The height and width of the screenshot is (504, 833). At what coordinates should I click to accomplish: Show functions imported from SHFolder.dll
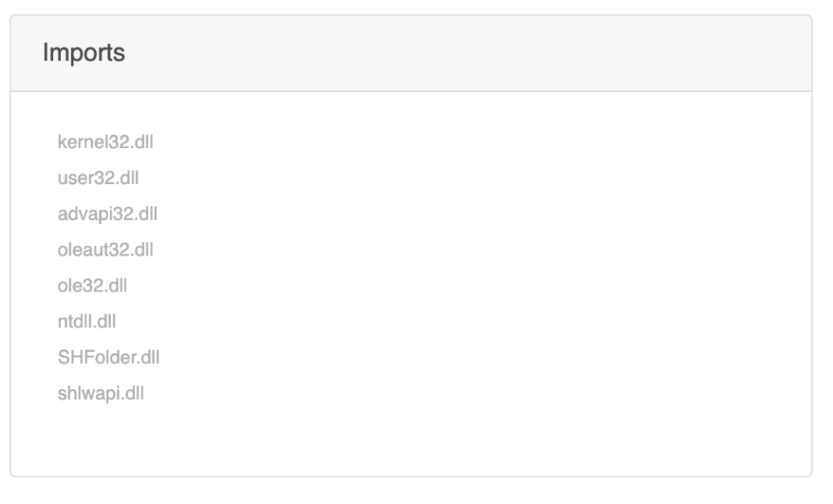(108, 357)
